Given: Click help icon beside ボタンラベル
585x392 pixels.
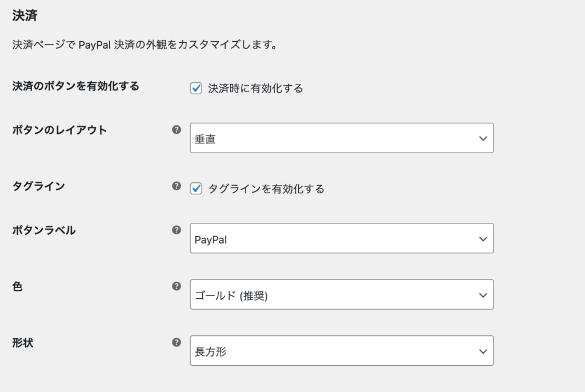Looking at the screenshot, I should click(x=177, y=230).
